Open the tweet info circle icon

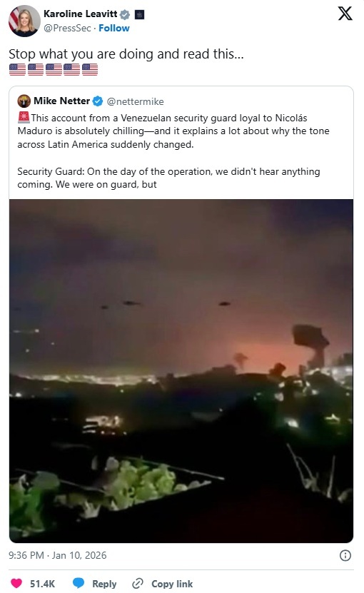(x=345, y=555)
